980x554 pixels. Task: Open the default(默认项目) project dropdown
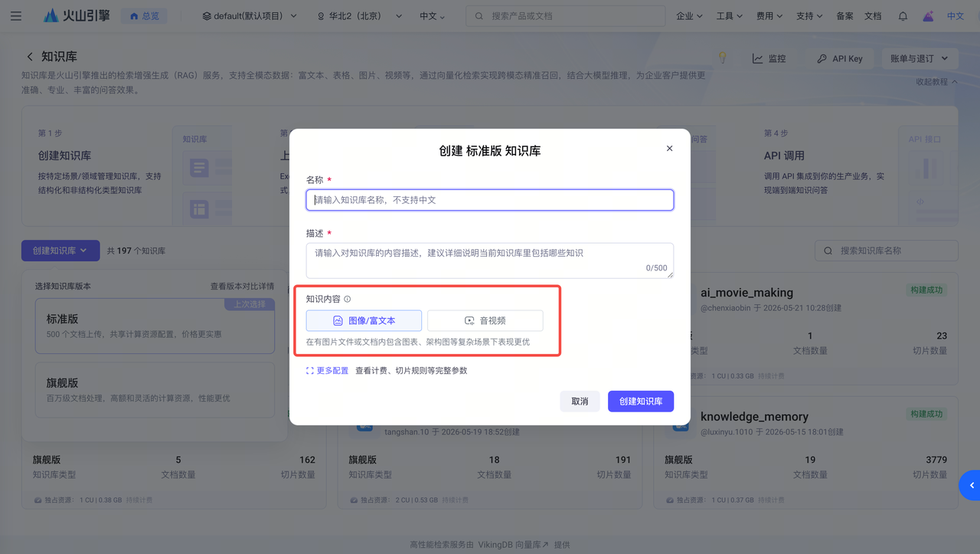click(x=250, y=16)
